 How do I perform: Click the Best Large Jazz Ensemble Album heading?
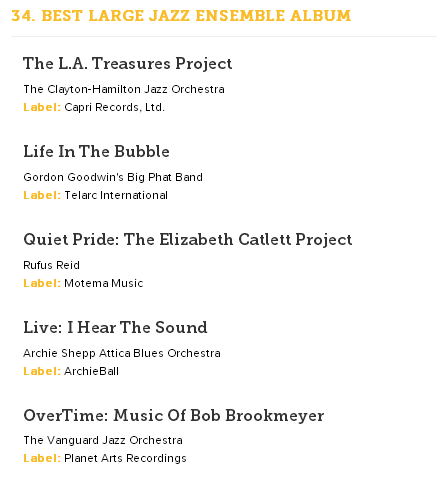[181, 16]
